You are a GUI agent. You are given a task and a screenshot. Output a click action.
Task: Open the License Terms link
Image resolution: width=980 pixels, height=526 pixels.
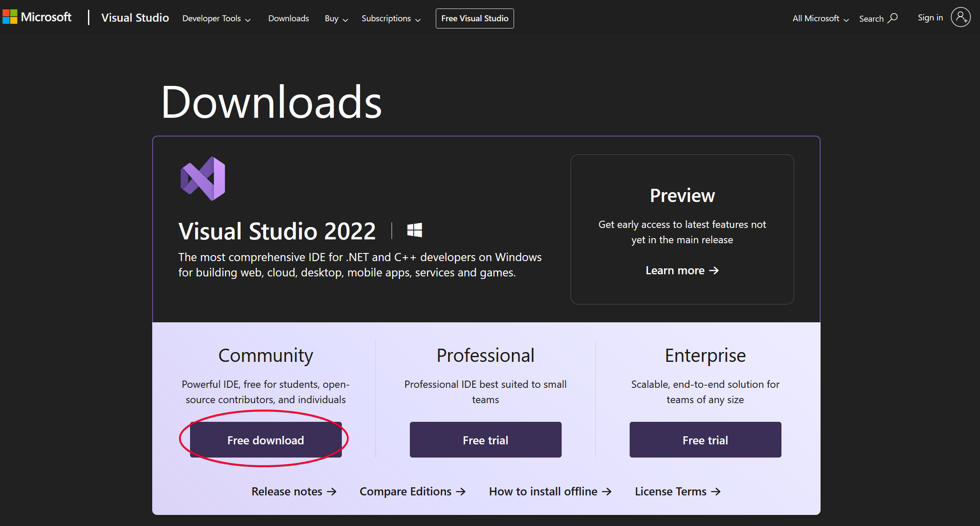pyautogui.click(x=678, y=492)
